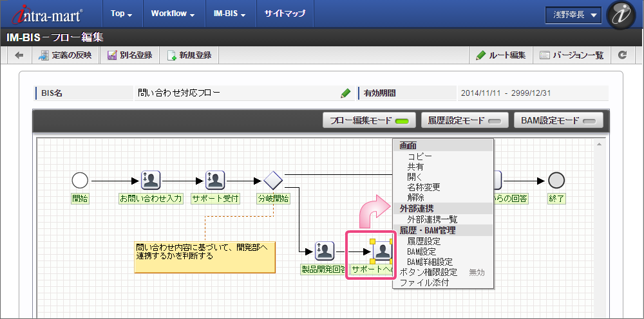Select the 製品開発回答 task node icon
Viewport: 644px width, 319px height.
[325, 251]
